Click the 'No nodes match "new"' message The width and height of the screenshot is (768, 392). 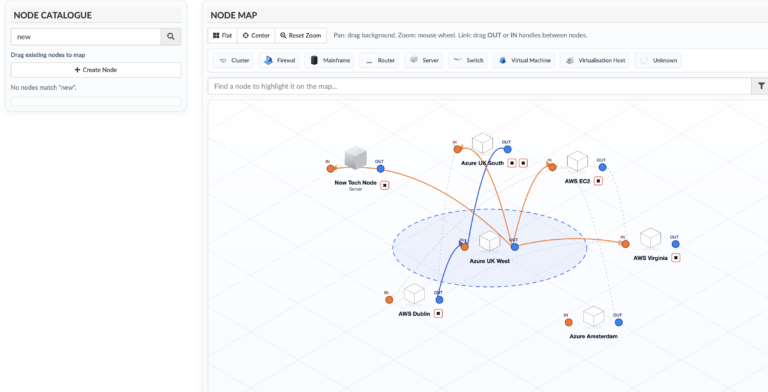click(44, 88)
